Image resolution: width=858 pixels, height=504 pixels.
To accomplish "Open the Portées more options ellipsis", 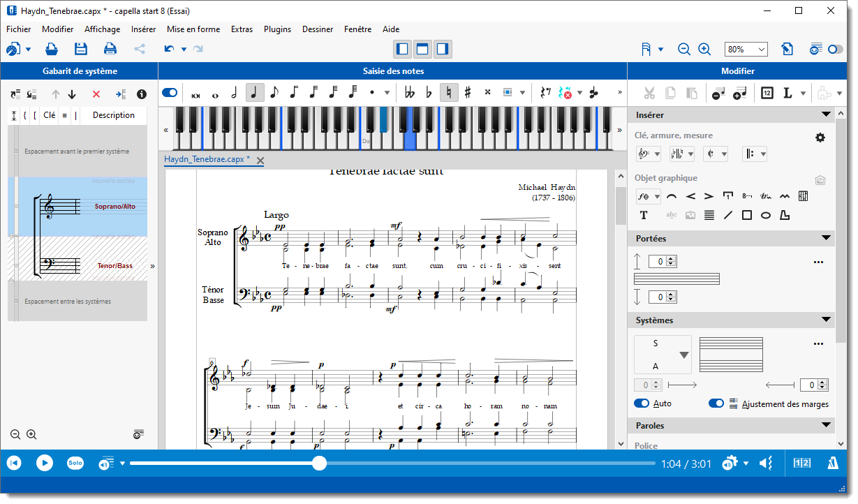I will click(819, 262).
